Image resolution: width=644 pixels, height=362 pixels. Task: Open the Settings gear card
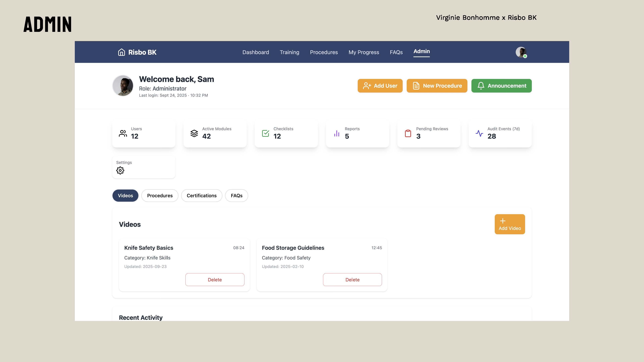[120, 170]
